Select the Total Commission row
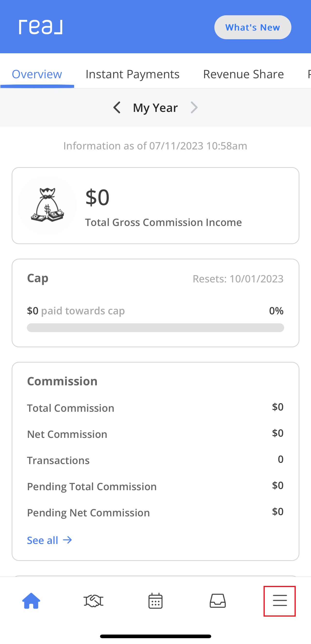Viewport: 311px width, 644px height. point(155,408)
